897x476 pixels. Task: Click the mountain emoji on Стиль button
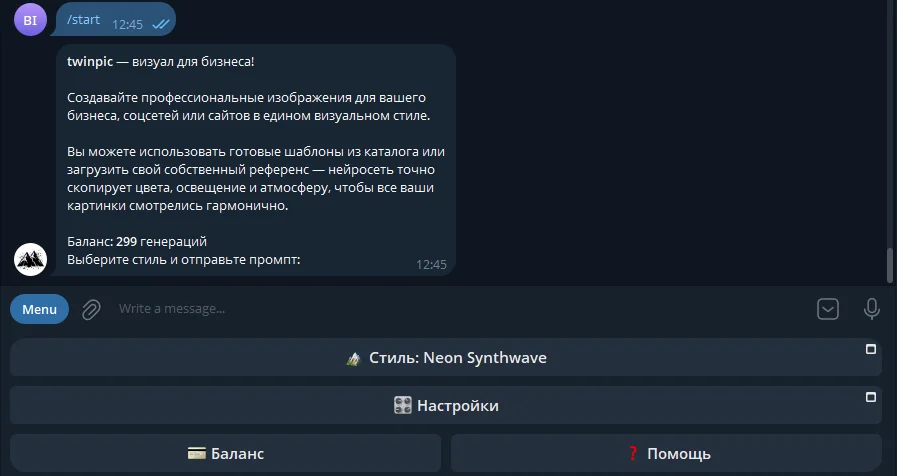coord(354,359)
